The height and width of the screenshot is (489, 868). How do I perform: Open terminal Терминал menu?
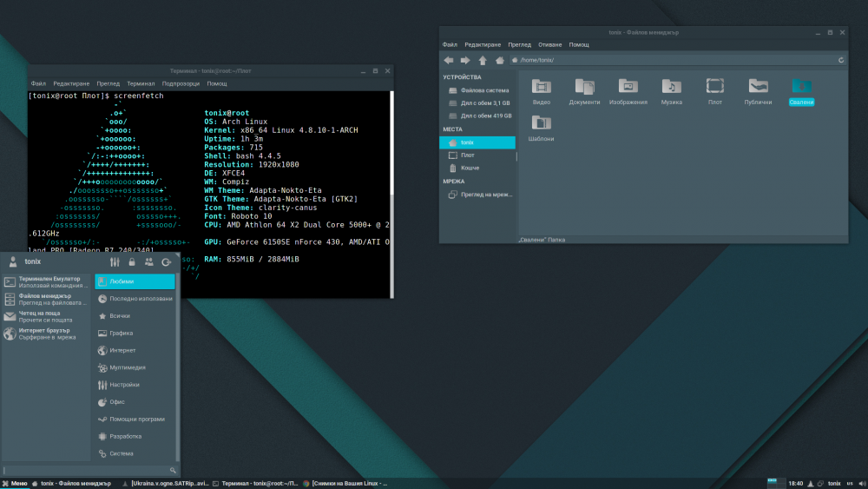(x=141, y=83)
